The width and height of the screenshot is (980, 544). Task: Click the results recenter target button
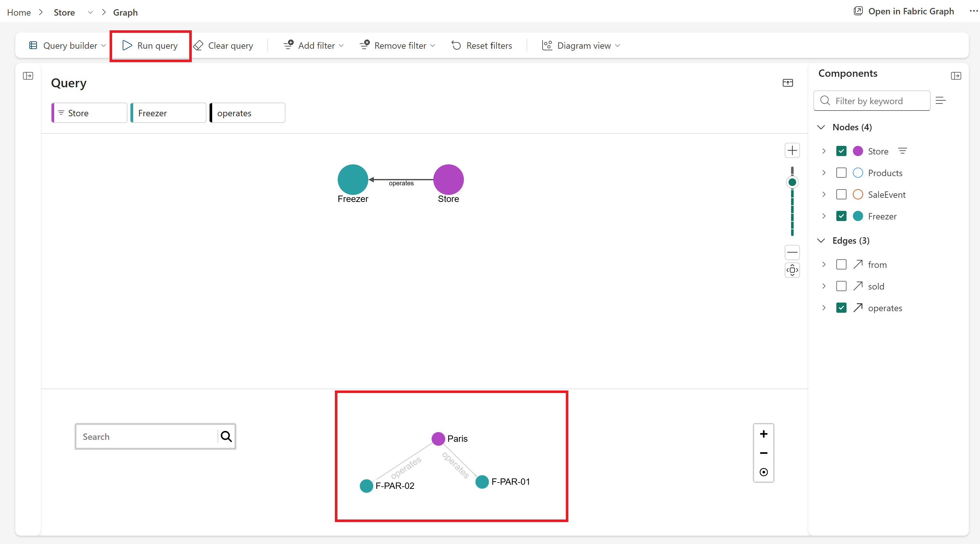(764, 472)
